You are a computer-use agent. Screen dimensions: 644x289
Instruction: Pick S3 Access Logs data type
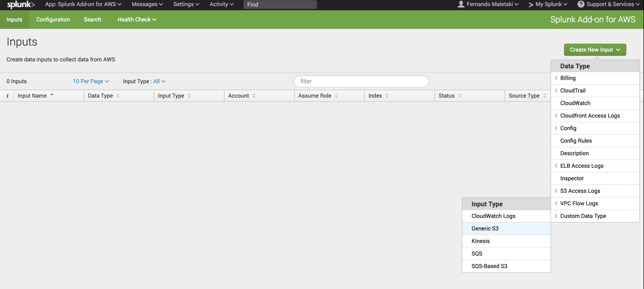[595, 191]
